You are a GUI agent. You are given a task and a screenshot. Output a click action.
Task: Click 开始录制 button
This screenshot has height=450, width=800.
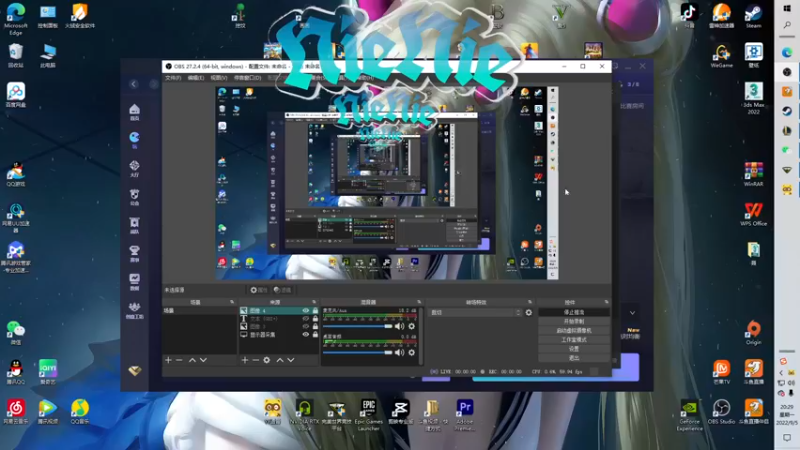coord(574,321)
